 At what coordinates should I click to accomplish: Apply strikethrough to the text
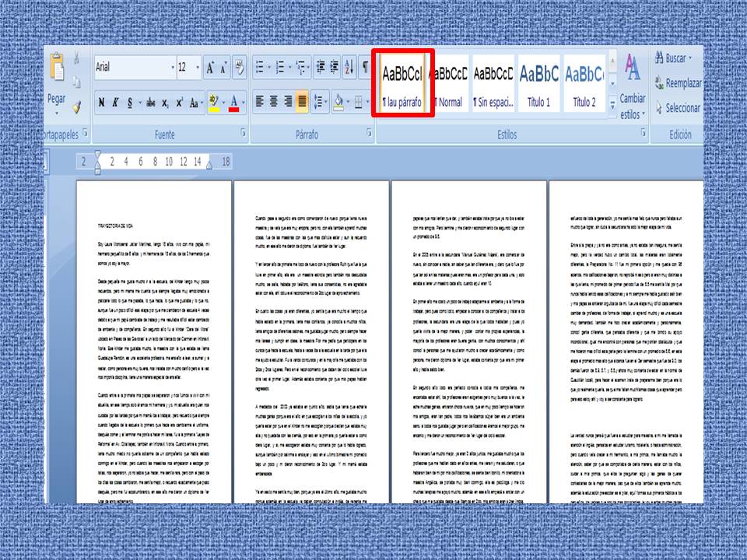point(152,102)
